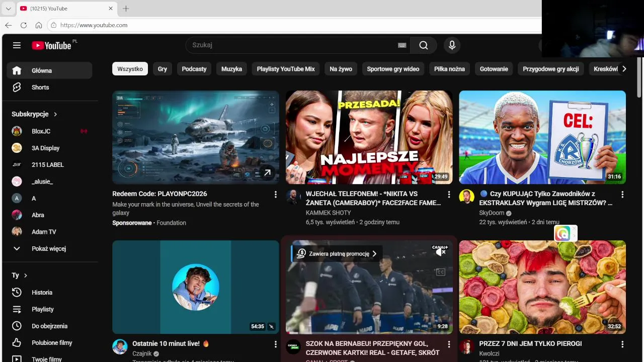This screenshot has width=644, height=362.
Task: Click SkyDoom channel avatar
Action: coord(467,197)
